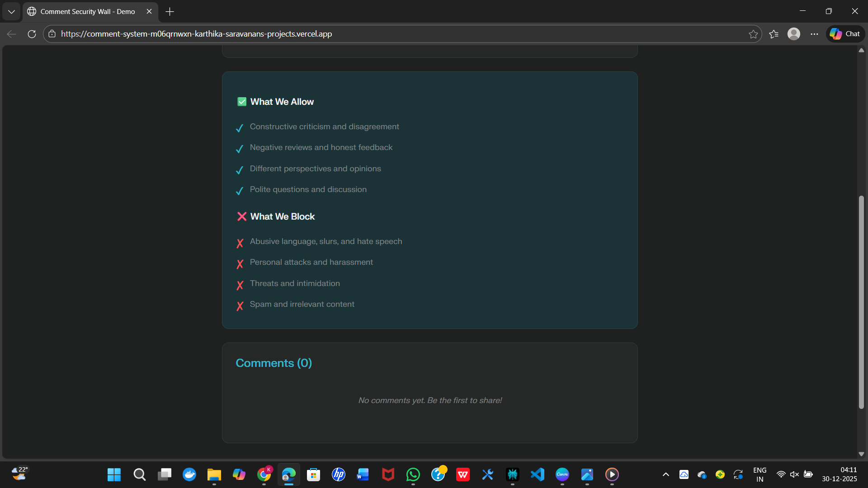The height and width of the screenshot is (488, 868).
Task: Click the scrollbar down arrow
Action: (861, 454)
